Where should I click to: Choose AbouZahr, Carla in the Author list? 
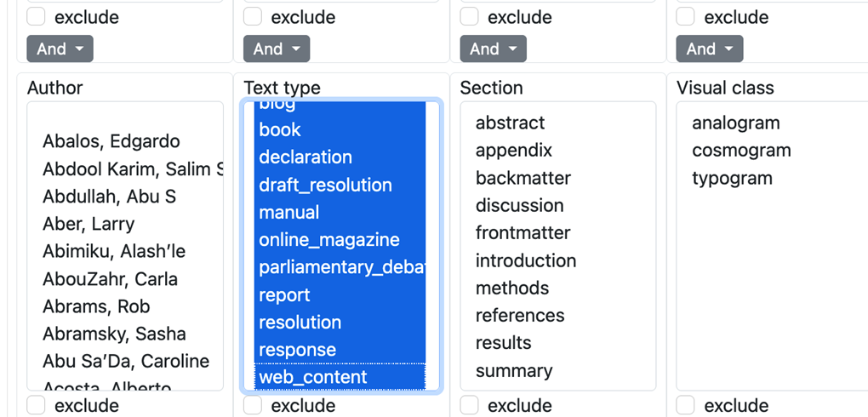point(110,279)
